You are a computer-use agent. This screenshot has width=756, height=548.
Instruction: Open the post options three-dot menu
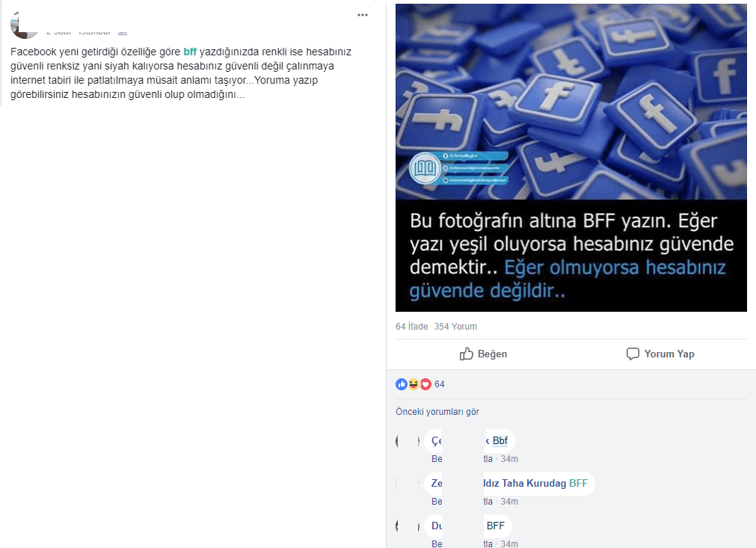363,15
